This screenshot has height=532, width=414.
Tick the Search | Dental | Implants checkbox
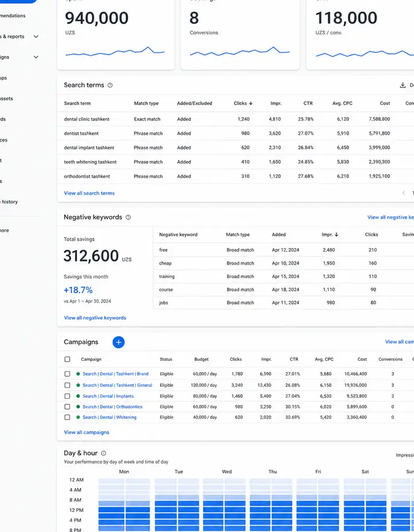pyautogui.click(x=67, y=396)
